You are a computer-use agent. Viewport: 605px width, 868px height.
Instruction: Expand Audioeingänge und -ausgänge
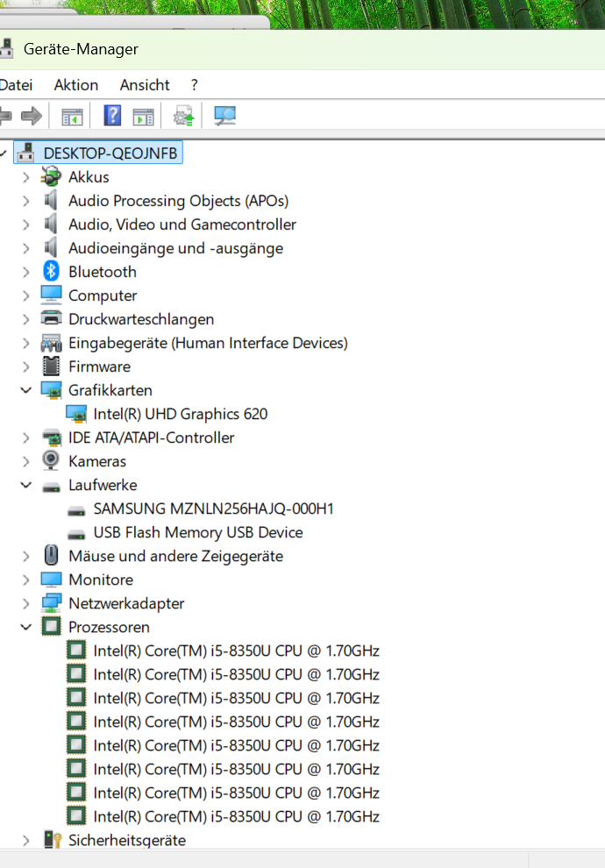(26, 248)
